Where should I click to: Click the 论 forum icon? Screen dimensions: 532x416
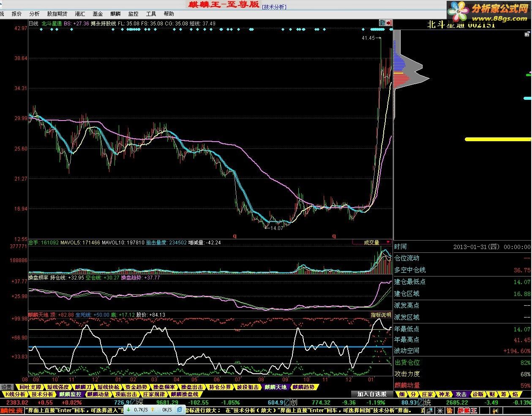[x=450, y=411]
